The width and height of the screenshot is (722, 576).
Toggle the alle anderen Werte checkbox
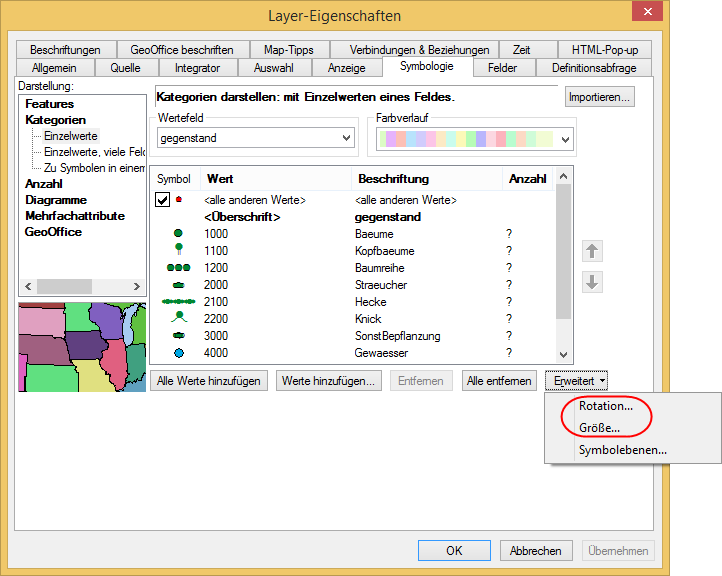[163, 200]
